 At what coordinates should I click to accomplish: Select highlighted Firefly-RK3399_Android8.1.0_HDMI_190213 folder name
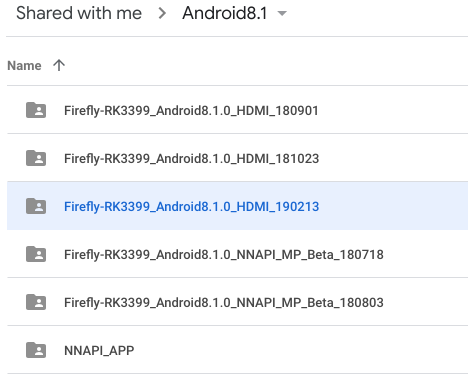192,207
